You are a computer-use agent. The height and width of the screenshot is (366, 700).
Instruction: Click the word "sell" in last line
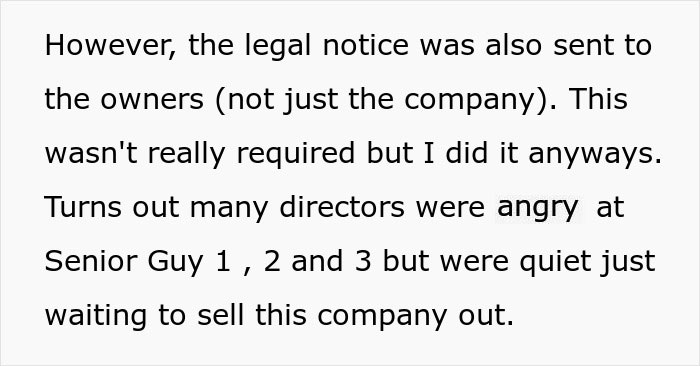pos(220,316)
